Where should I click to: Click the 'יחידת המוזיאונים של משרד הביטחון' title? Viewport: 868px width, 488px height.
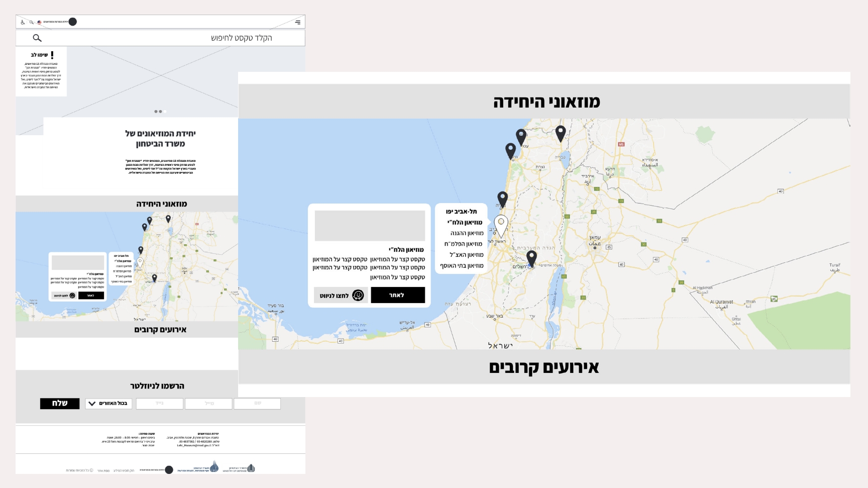click(x=160, y=139)
